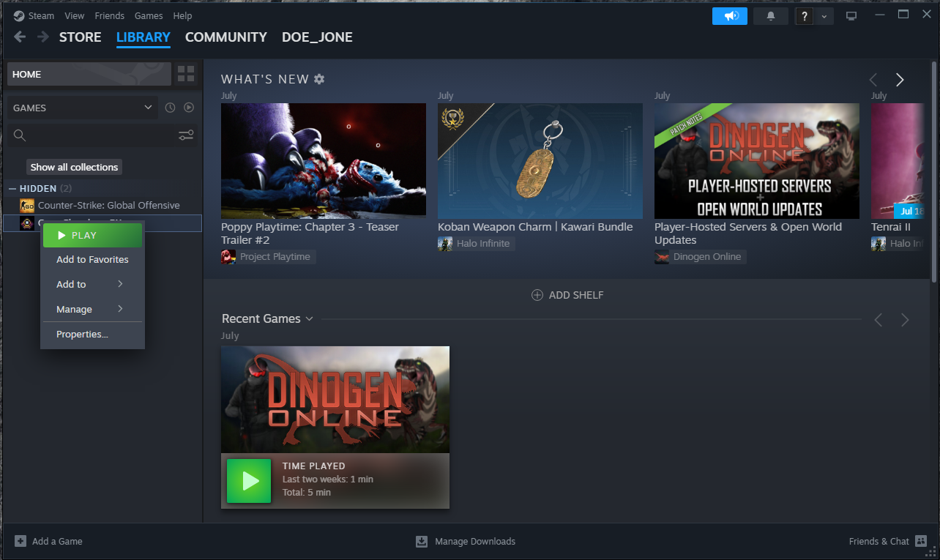Open the What's New settings gear
Viewport: 940px width, 560px height.
318,78
